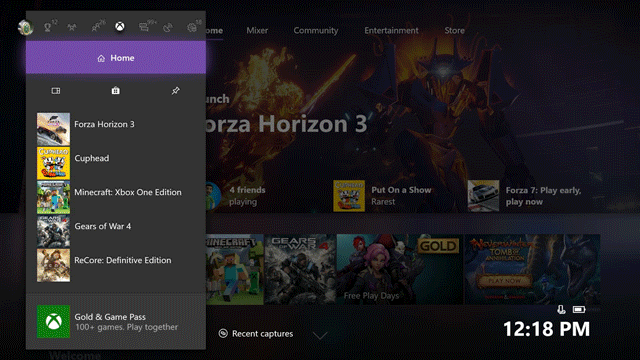Open Minecraft: Xbox One Edition
This screenshot has width=640, height=360.
[x=116, y=197]
